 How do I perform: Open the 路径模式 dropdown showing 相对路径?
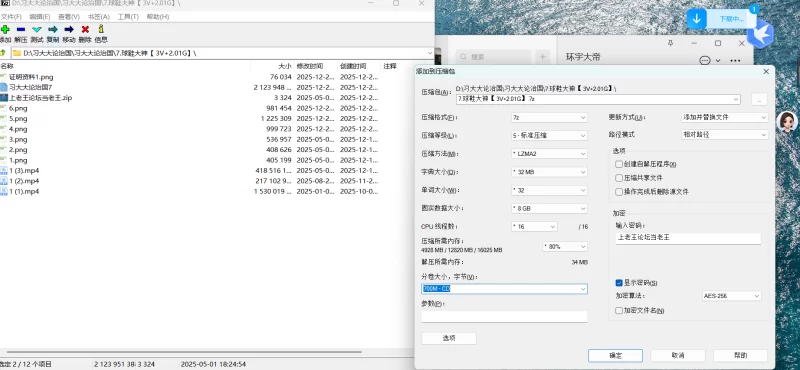(724, 135)
